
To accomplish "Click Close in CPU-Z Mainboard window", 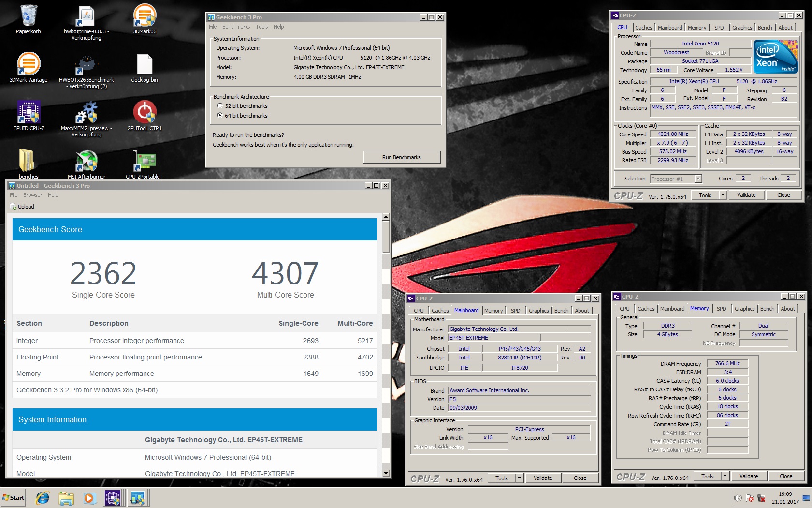I will [580, 478].
